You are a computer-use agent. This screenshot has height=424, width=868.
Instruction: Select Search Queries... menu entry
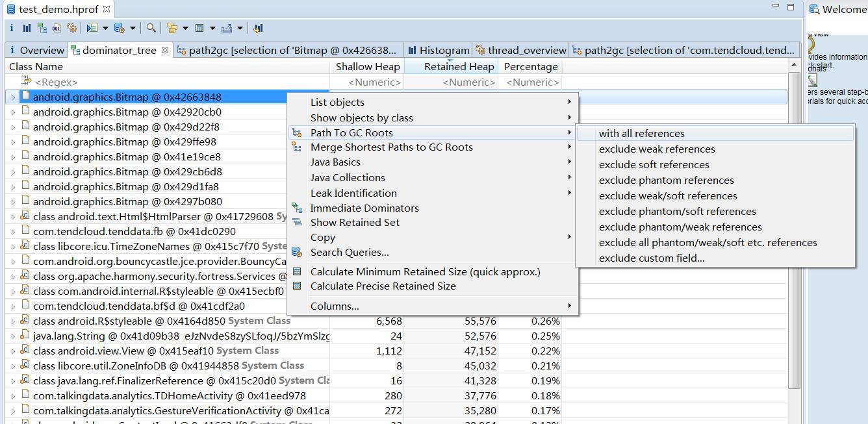click(x=433, y=252)
